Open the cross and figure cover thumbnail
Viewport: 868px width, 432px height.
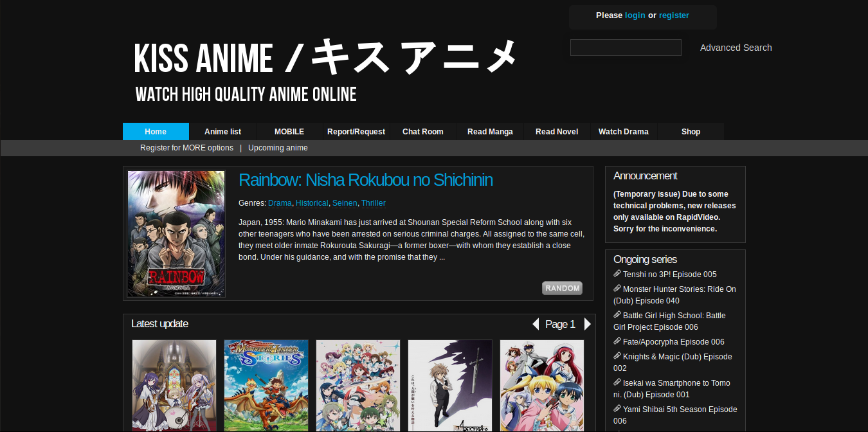(x=450, y=386)
